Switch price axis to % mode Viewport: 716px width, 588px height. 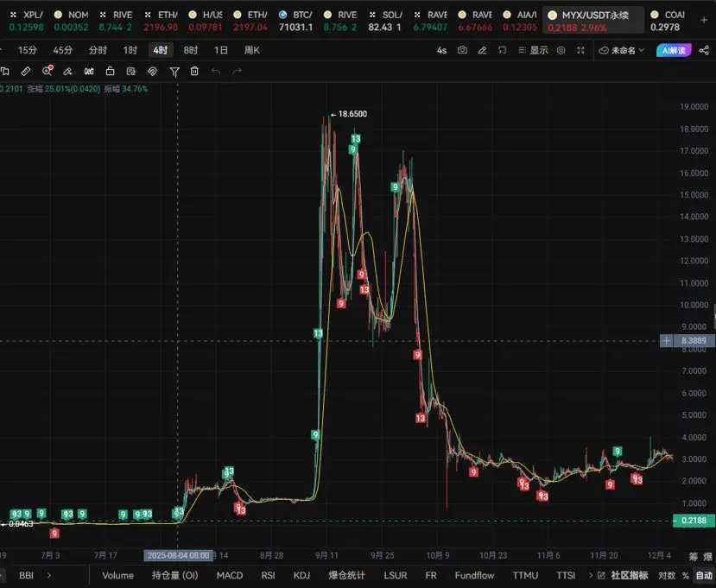(685, 575)
